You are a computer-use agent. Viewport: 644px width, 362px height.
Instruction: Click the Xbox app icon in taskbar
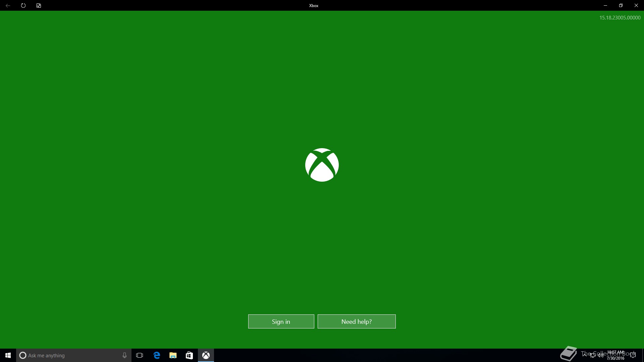206,355
